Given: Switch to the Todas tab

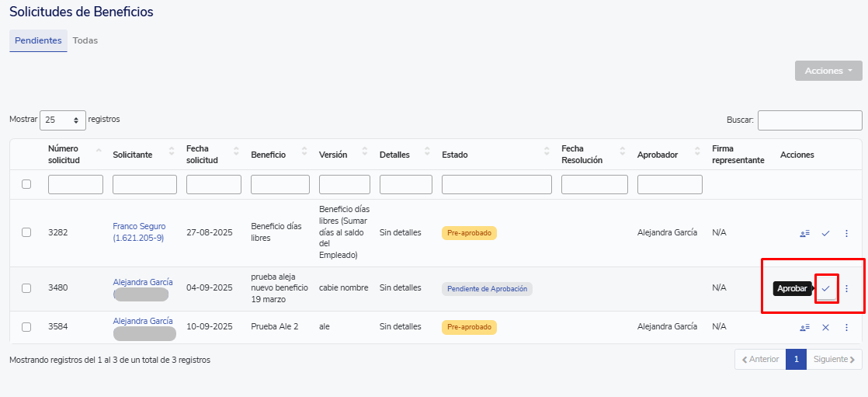Looking at the screenshot, I should [85, 40].
